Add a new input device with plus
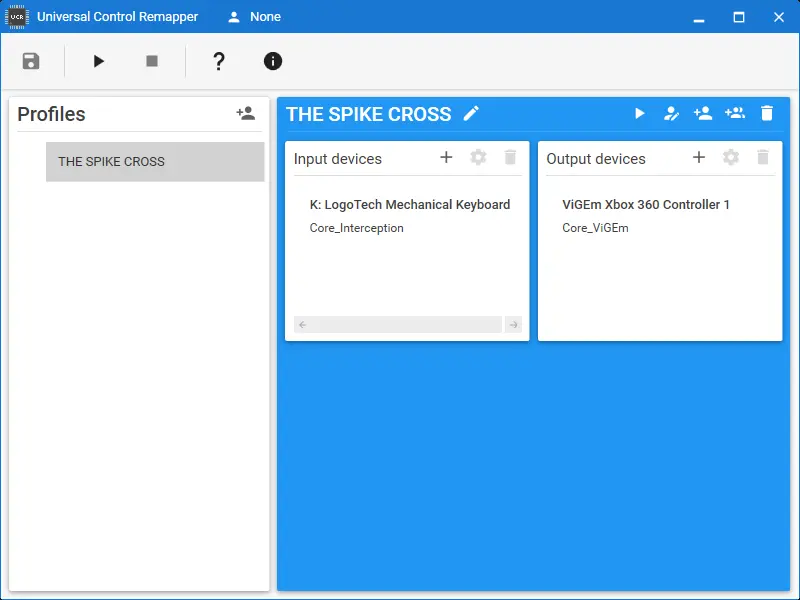 [x=446, y=157]
